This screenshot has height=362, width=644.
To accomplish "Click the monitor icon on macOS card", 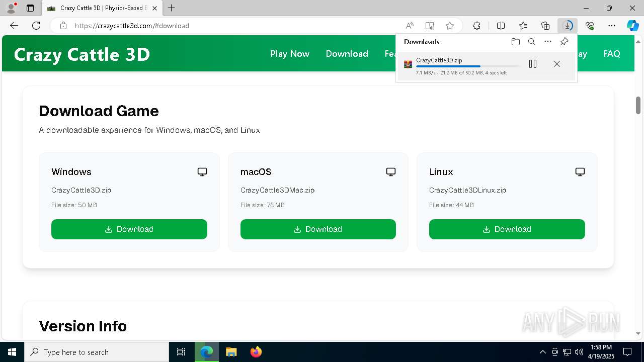I will [391, 172].
